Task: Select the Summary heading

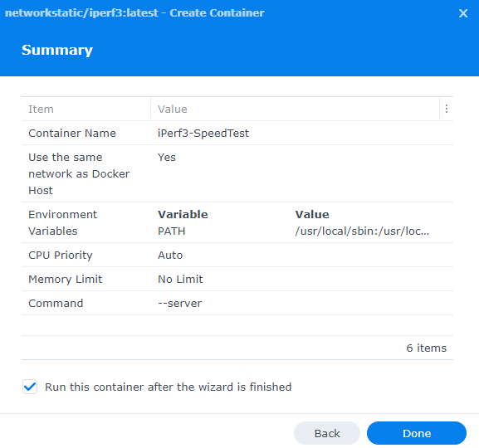Action: pyautogui.click(x=57, y=50)
